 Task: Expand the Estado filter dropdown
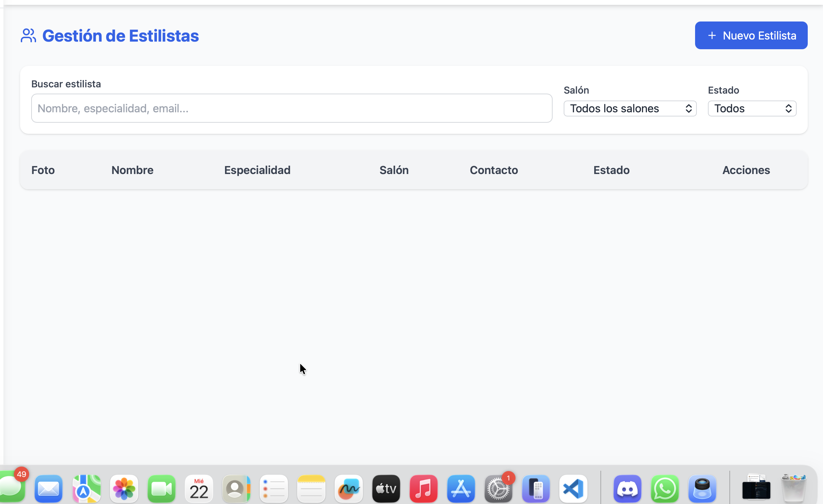point(752,108)
